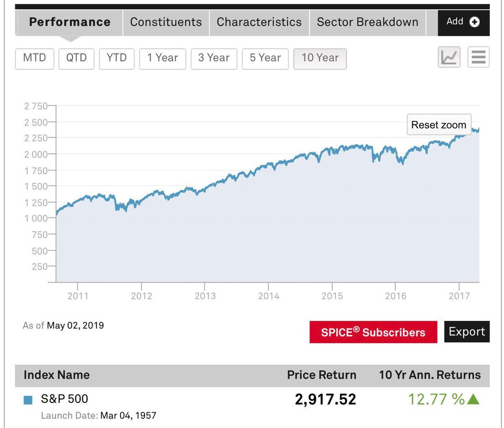Click the plus icon in Add
Image resolution: width=504 pixels, height=428 pixels.
click(x=475, y=22)
